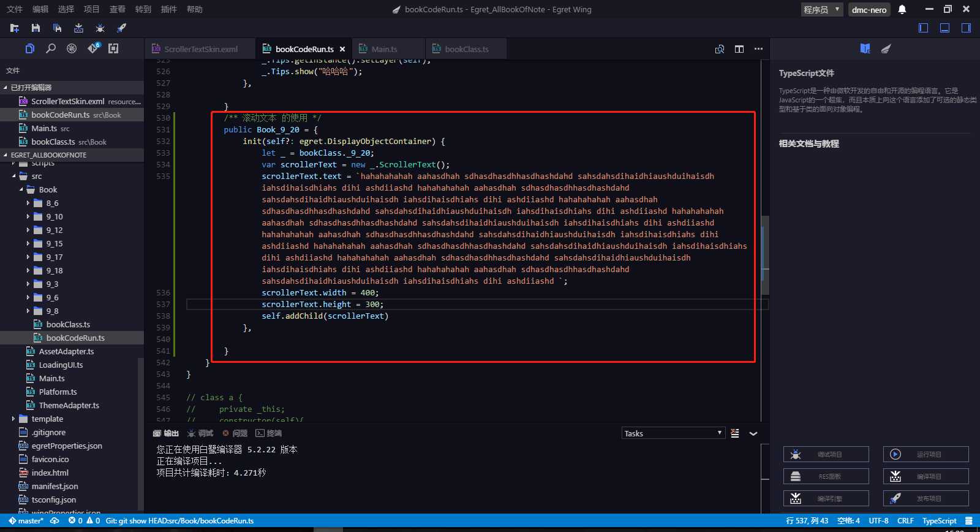The height and width of the screenshot is (532, 980).
Task: Click the publish rocket toolbar icon
Action: pyautogui.click(x=121, y=28)
